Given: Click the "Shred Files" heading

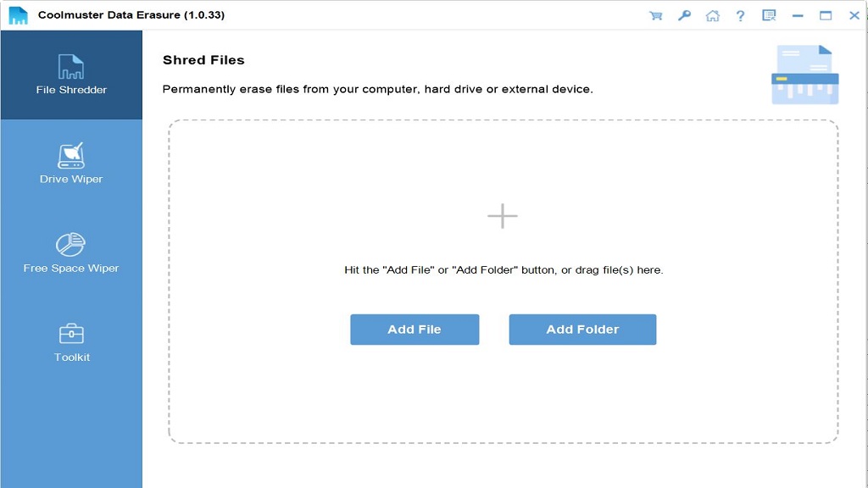Looking at the screenshot, I should pyautogui.click(x=203, y=60).
